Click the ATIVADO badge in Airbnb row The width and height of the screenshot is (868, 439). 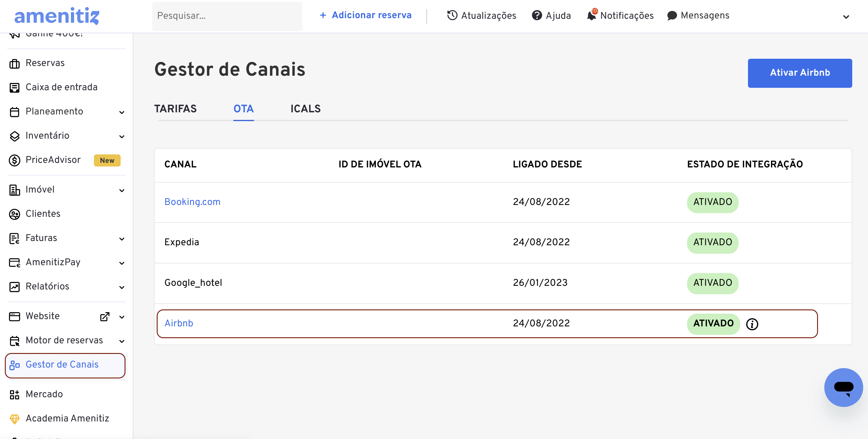[x=713, y=324]
